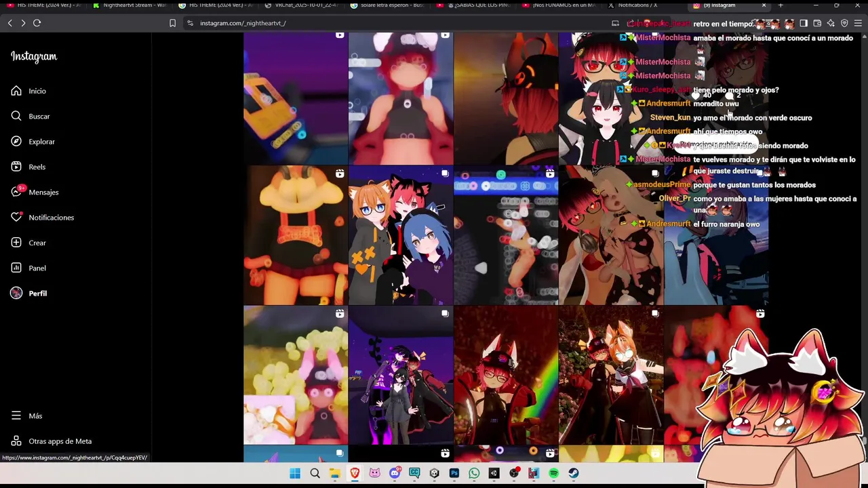Open Steam from the taskbar
Viewport: 868px width, 488px height.
click(x=574, y=474)
